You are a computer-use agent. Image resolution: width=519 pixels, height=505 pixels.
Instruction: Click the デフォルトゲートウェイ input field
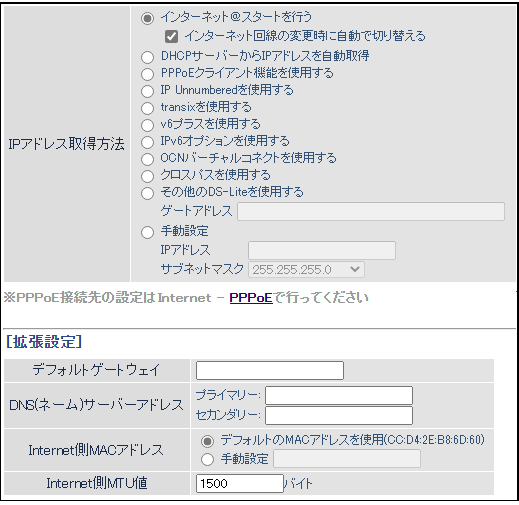[270, 370]
